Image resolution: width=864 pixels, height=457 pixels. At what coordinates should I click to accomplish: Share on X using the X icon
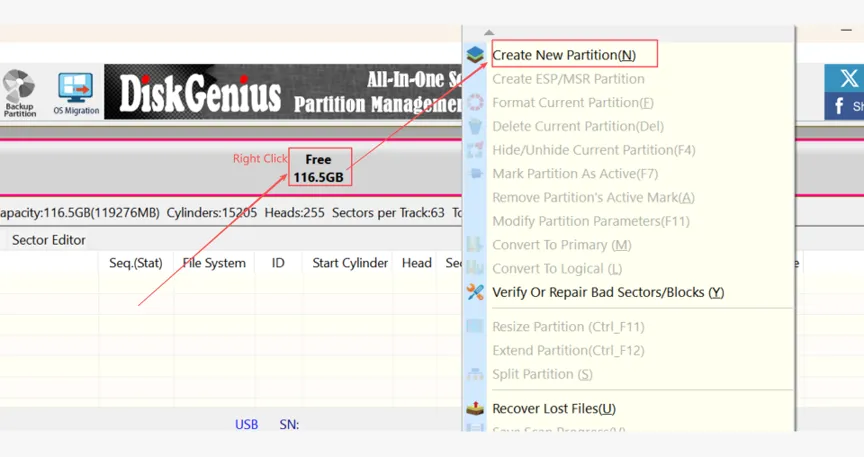tap(849, 78)
